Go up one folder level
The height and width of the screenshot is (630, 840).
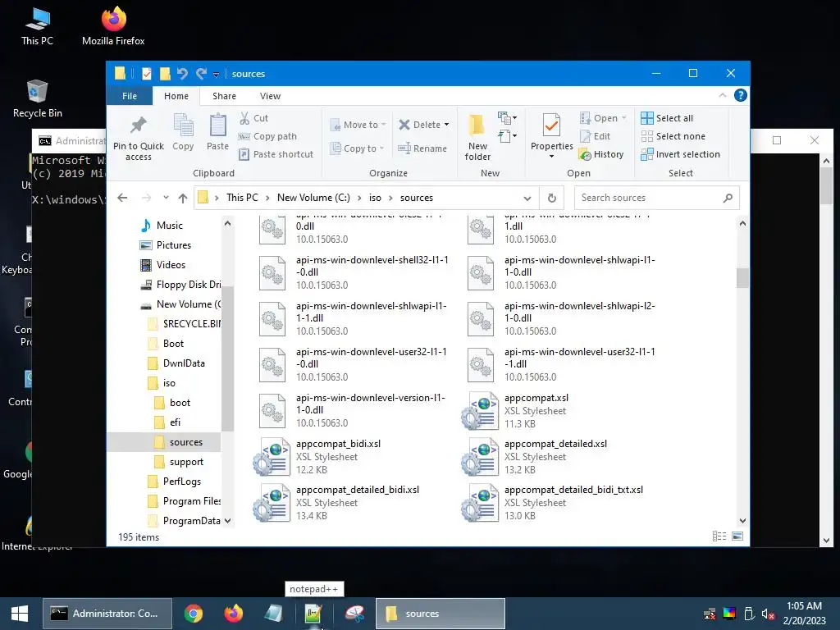click(x=183, y=198)
